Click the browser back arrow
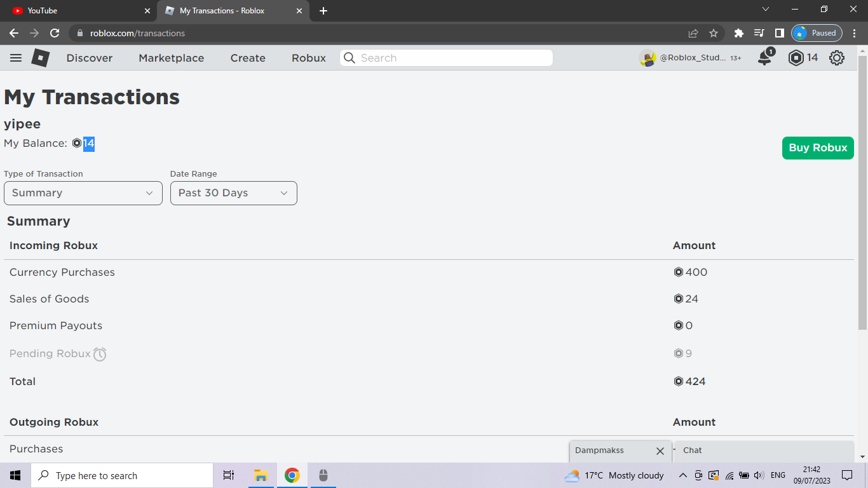Screen dimensions: 868x488 (x=14, y=33)
